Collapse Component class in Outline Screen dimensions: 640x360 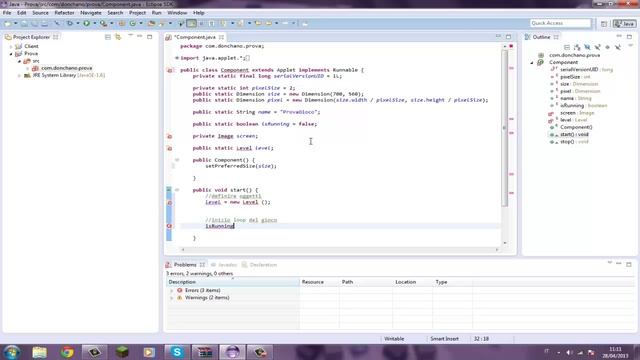[x=532, y=63]
